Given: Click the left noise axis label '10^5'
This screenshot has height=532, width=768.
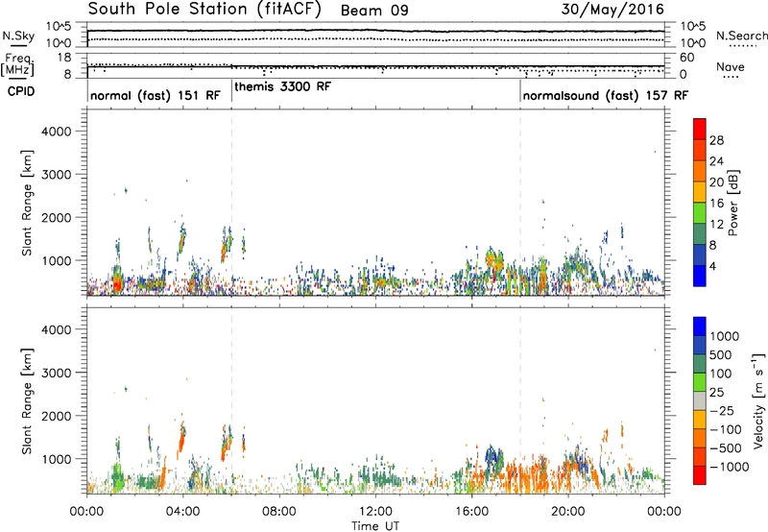Looking at the screenshot, I should [59, 26].
